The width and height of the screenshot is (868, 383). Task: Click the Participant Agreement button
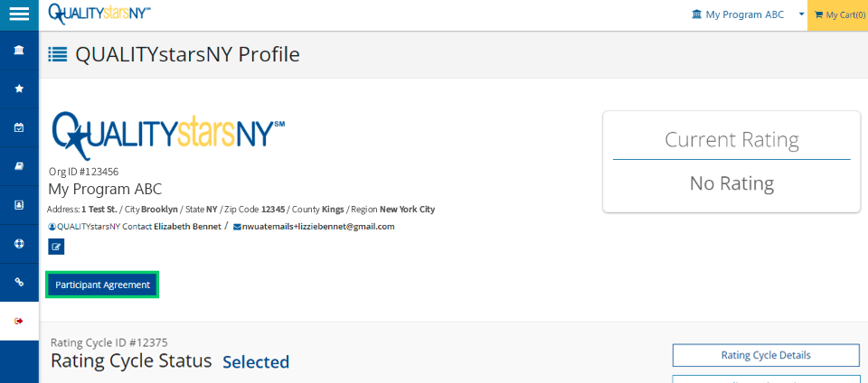point(102,285)
